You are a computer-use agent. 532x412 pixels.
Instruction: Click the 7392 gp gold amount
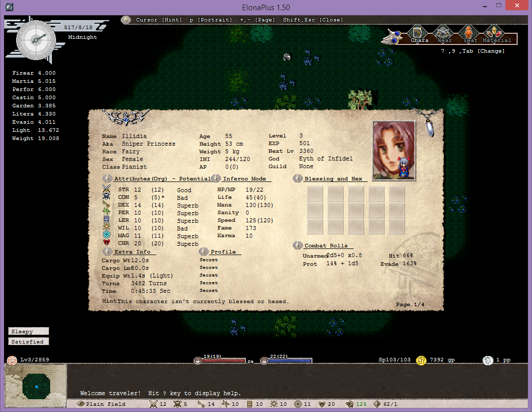(442, 360)
